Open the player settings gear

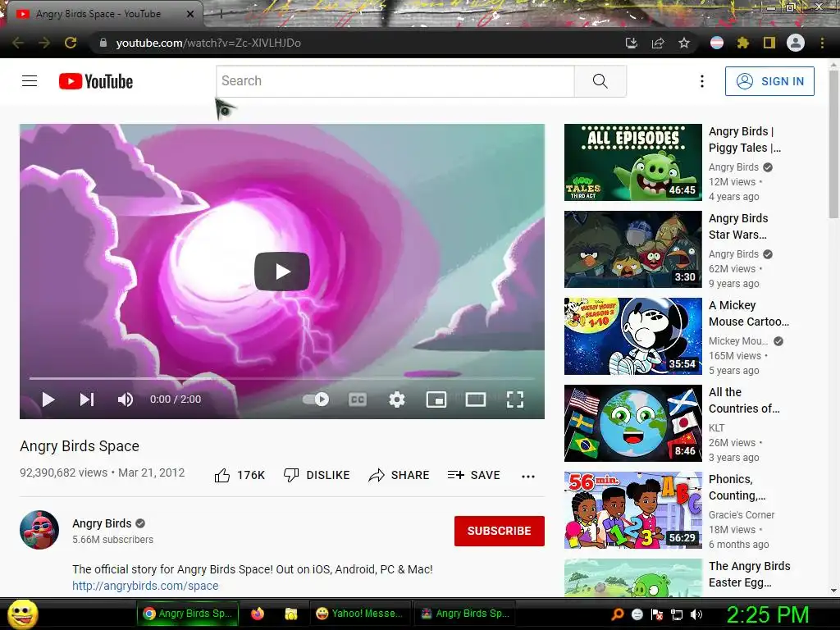(x=397, y=399)
